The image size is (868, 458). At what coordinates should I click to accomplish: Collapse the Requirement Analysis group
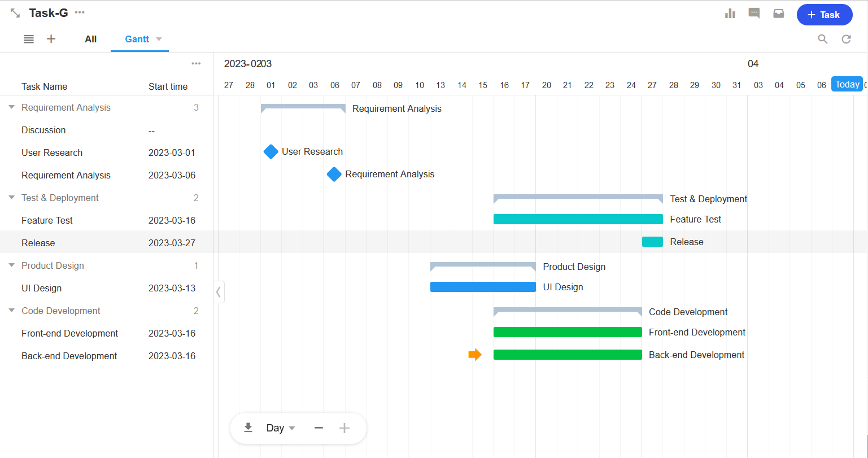(12, 107)
